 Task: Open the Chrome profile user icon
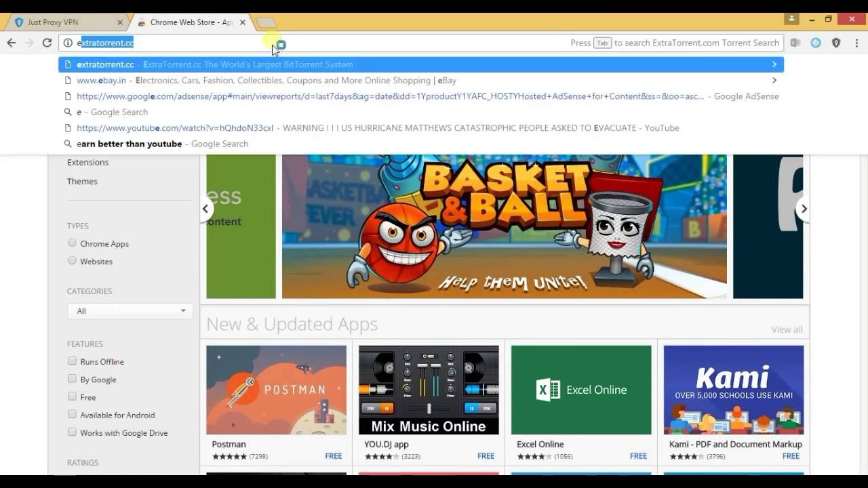(x=791, y=19)
